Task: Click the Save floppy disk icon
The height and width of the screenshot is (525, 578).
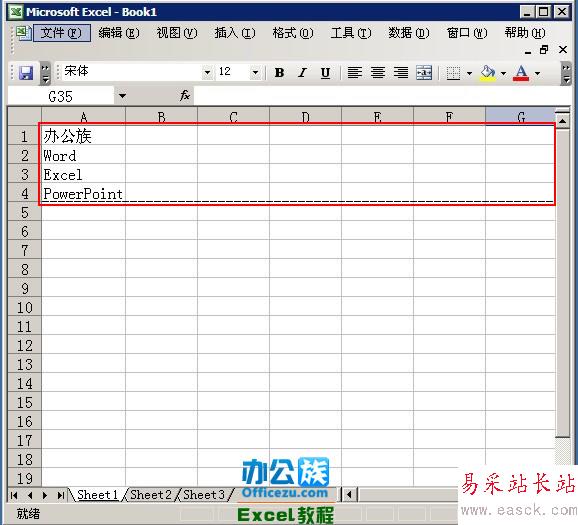Action: click(x=26, y=73)
